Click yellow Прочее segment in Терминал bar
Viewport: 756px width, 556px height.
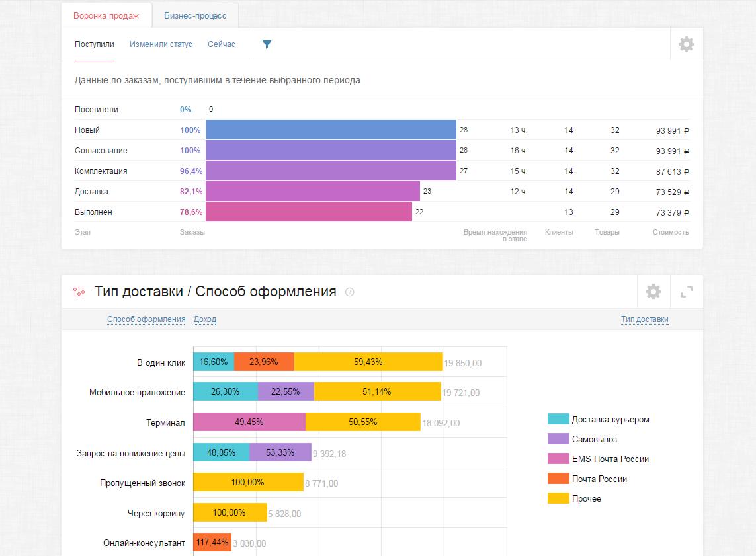point(362,422)
